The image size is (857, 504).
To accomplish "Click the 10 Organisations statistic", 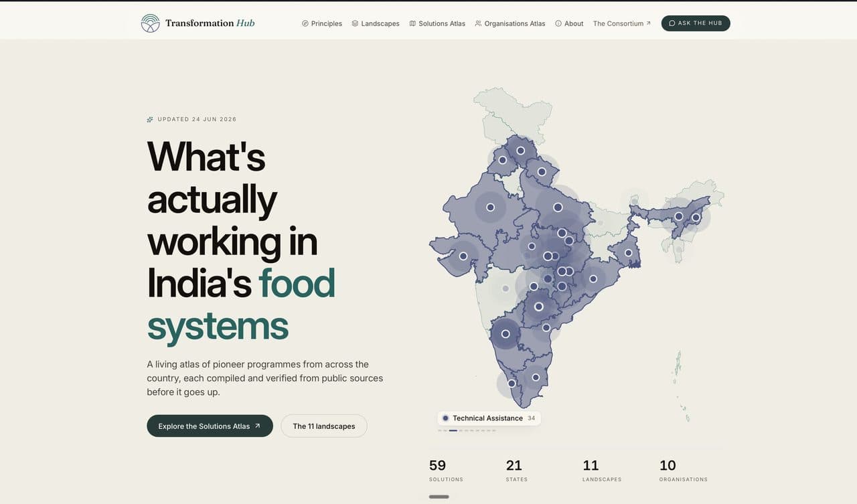I will point(683,470).
